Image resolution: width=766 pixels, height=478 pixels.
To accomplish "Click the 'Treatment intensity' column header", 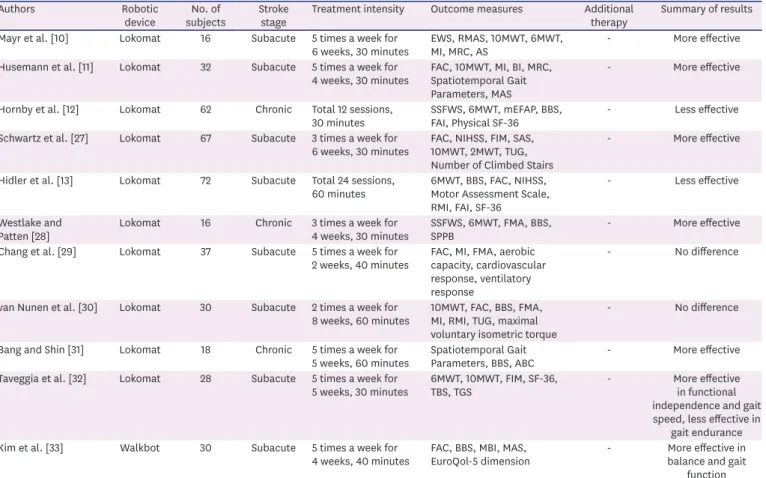I will tap(358, 9).
